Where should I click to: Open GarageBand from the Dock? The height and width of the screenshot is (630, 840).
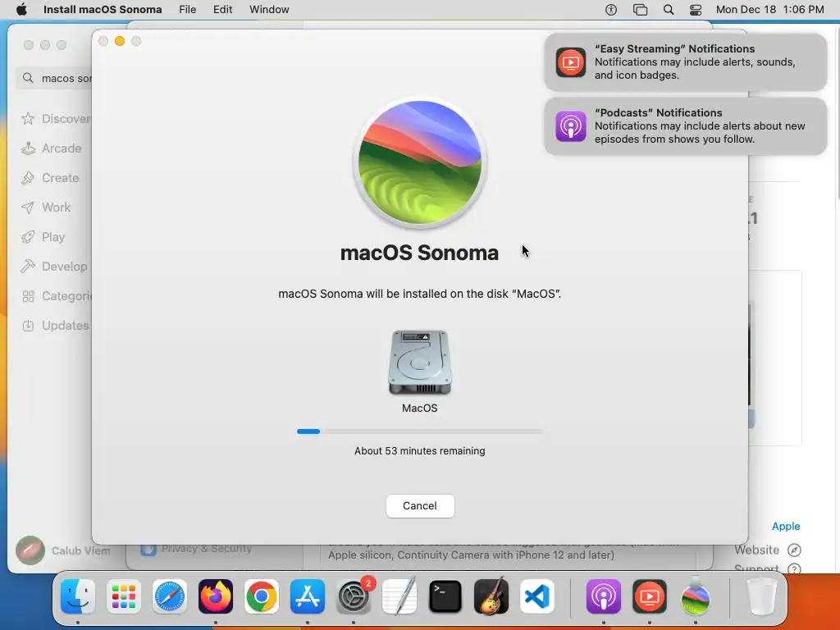491,596
